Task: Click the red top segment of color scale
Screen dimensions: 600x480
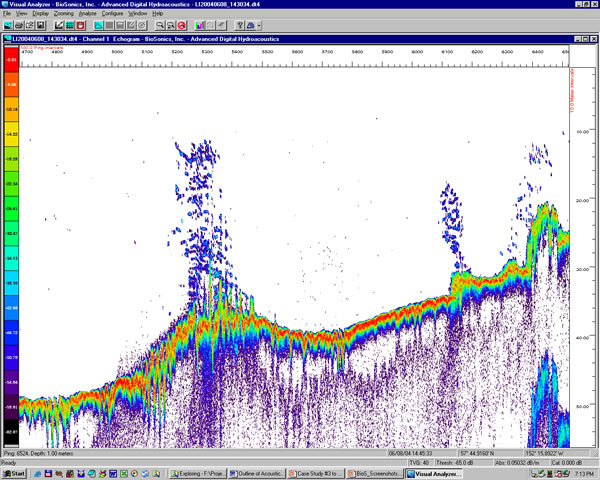Action: pos(11,61)
